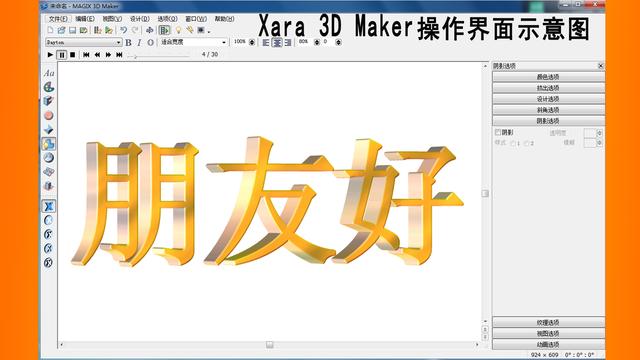This screenshot has width=640, height=360.
Task: Click the horizontal scrollbar thumb of canvas
Action: pyautogui.click(x=269, y=345)
